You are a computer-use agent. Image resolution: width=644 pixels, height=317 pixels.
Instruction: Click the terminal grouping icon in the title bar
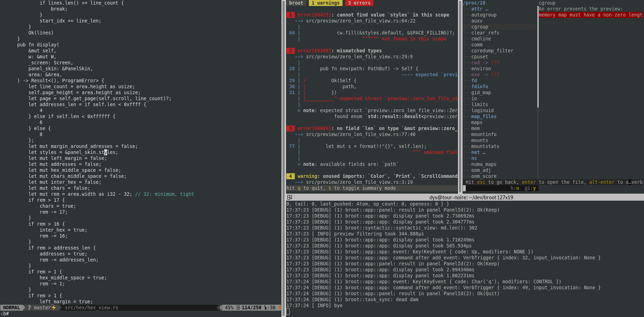290,198
